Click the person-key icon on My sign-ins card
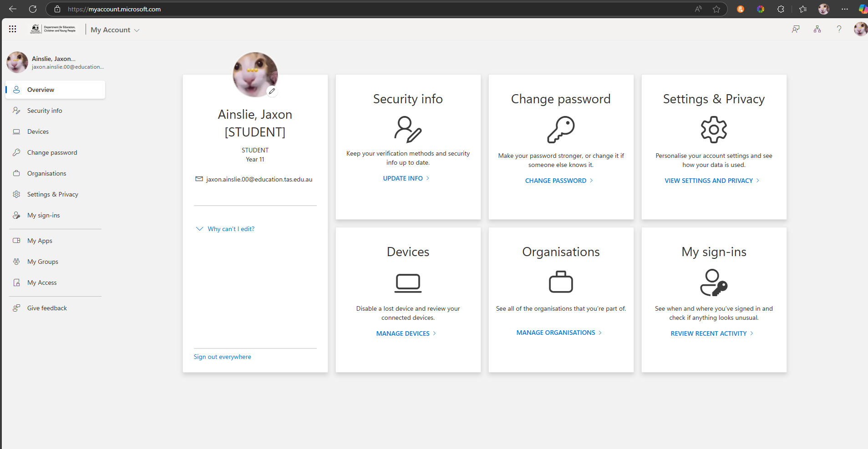868x449 pixels. (714, 283)
